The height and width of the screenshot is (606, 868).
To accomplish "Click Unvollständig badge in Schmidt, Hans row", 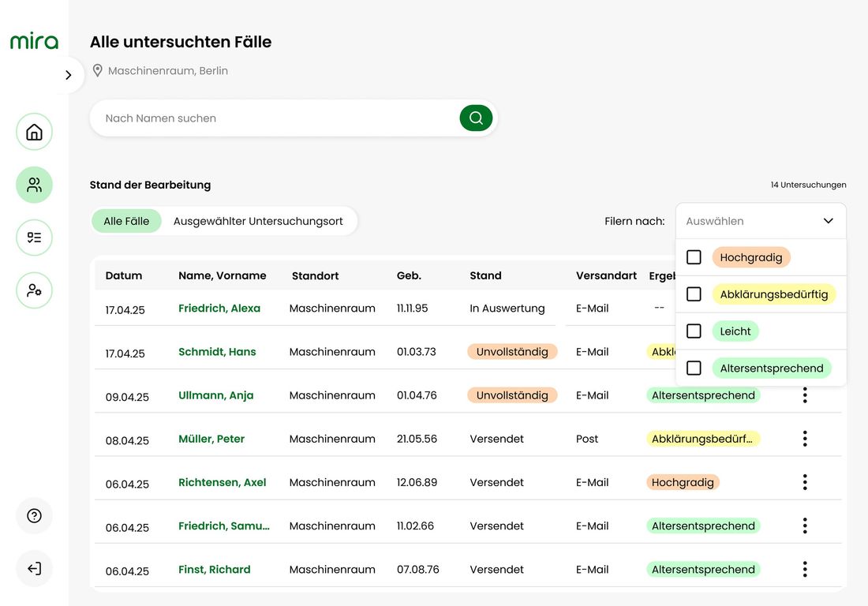I will tap(512, 352).
